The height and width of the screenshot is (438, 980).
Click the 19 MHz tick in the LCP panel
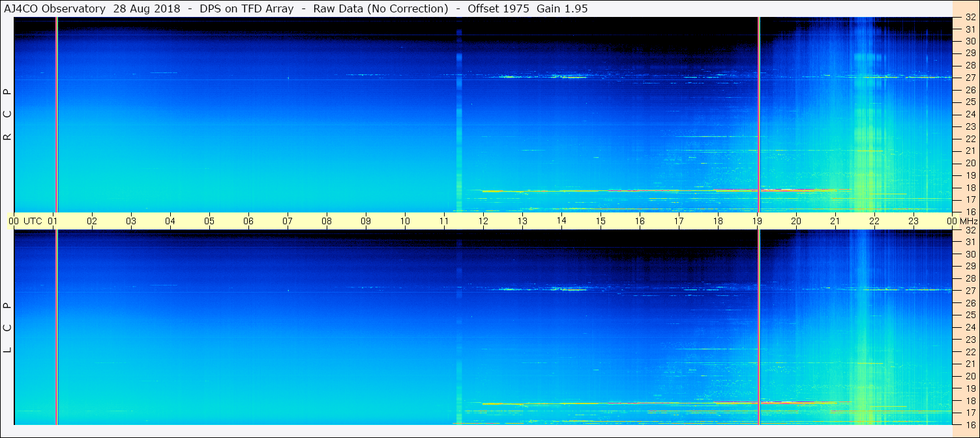(970, 388)
